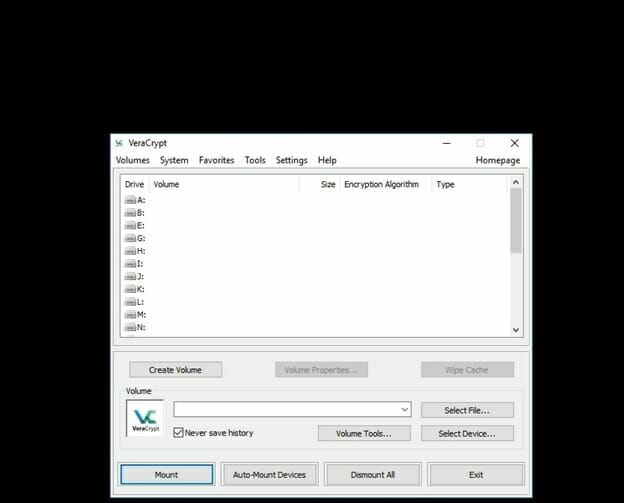Click the VeraCrypt title bar logo icon

pyautogui.click(x=119, y=143)
